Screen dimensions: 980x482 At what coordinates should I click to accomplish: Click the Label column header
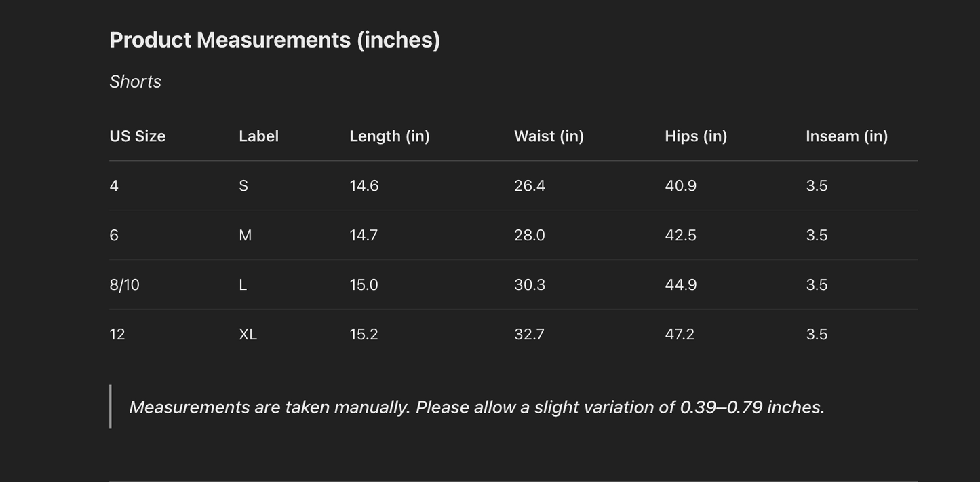click(x=258, y=136)
